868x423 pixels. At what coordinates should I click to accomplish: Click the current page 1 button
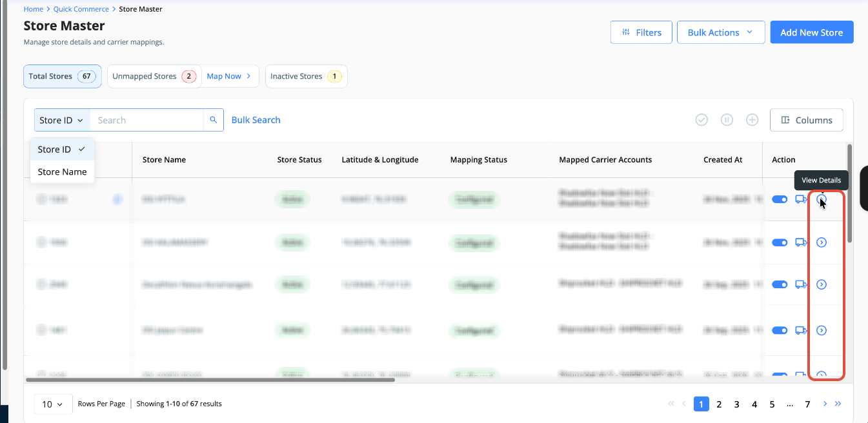701,404
